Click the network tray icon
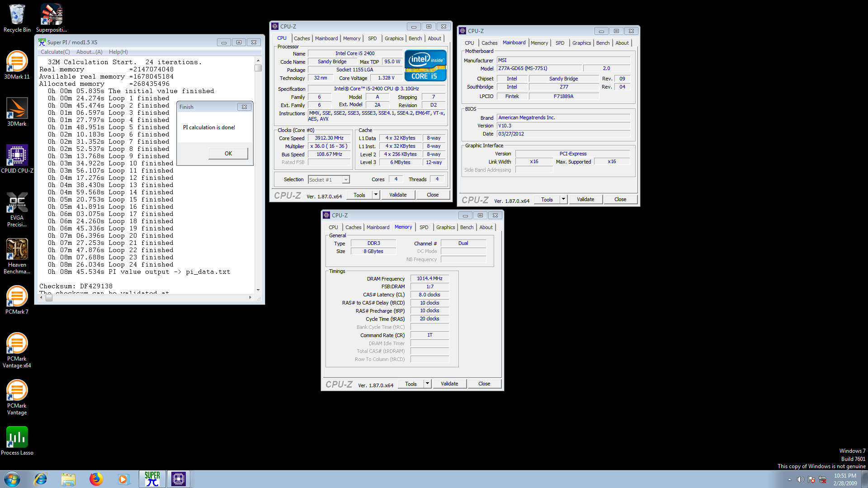The width and height of the screenshot is (868, 488). coord(822,479)
